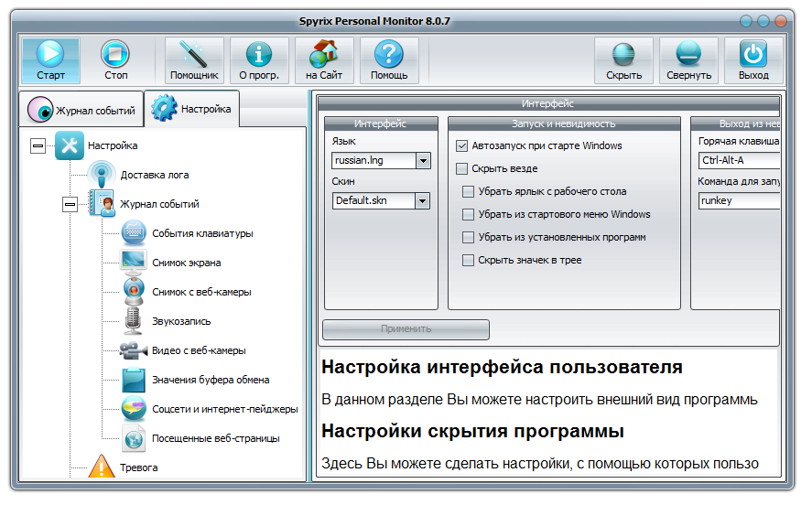Select Значения буфера обмена tree label
This screenshot has width=812, height=505.
(211, 380)
